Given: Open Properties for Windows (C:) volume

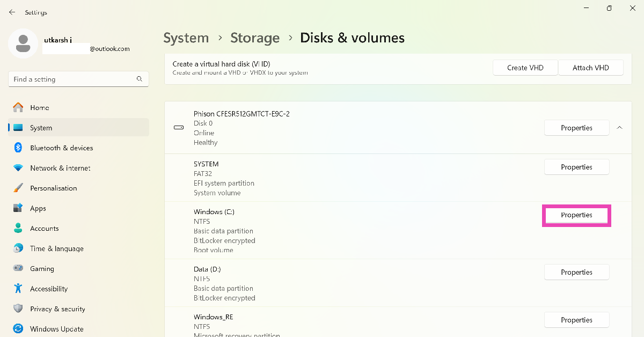Looking at the screenshot, I should coord(576,215).
